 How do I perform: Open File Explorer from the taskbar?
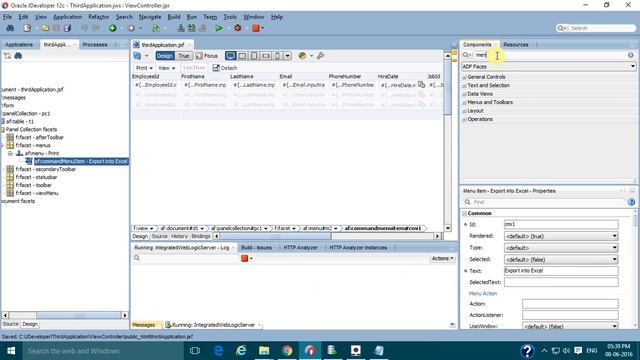pos(264,351)
